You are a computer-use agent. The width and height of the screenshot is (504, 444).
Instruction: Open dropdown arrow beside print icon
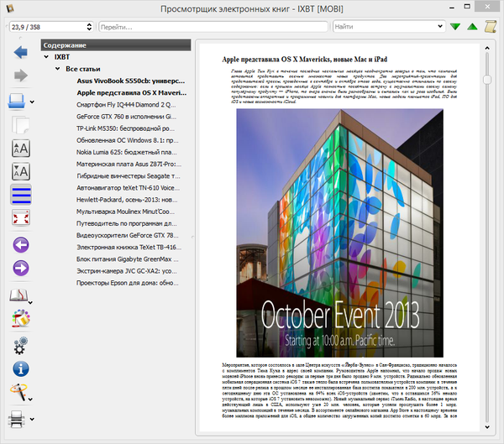coord(32,420)
